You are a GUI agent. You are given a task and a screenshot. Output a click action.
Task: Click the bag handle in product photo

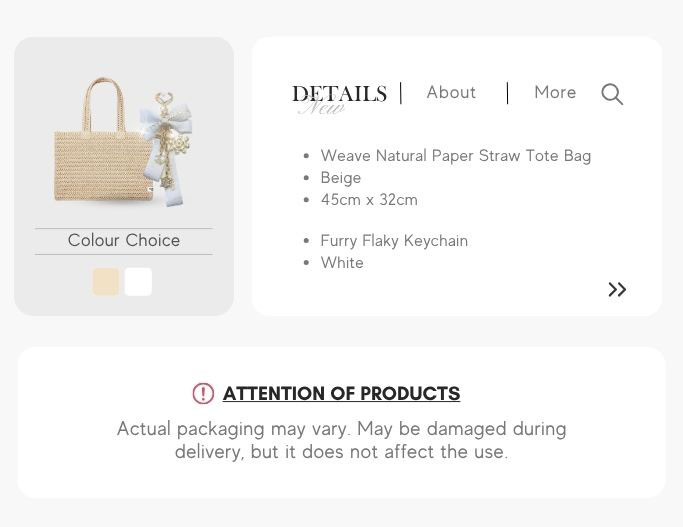coord(104,105)
